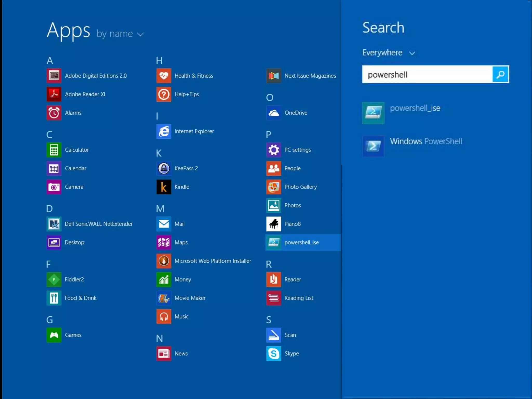
Task: Open Adobe Reader XI icon
Action: [x=54, y=94]
